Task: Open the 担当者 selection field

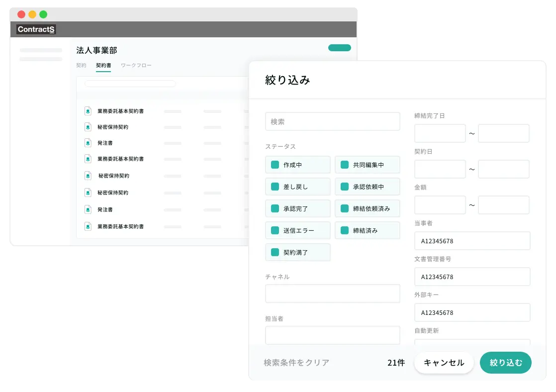Action: click(333, 335)
